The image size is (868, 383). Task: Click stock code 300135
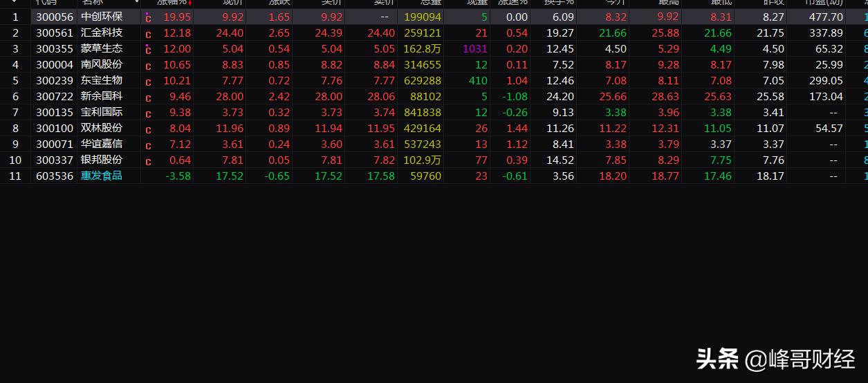click(55, 112)
